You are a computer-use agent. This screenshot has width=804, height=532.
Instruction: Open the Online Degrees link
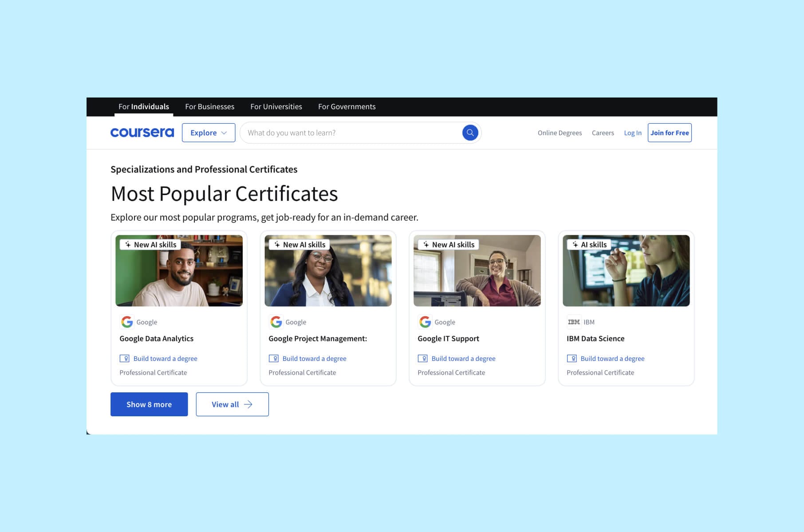560,133
